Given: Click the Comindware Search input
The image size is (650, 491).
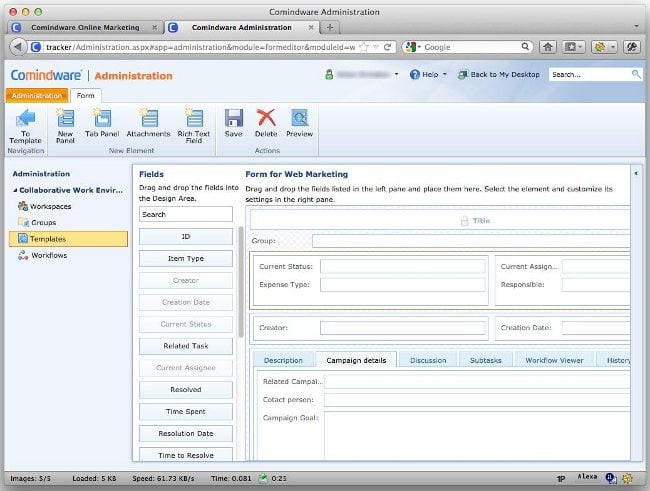Looking at the screenshot, I should [x=589, y=75].
